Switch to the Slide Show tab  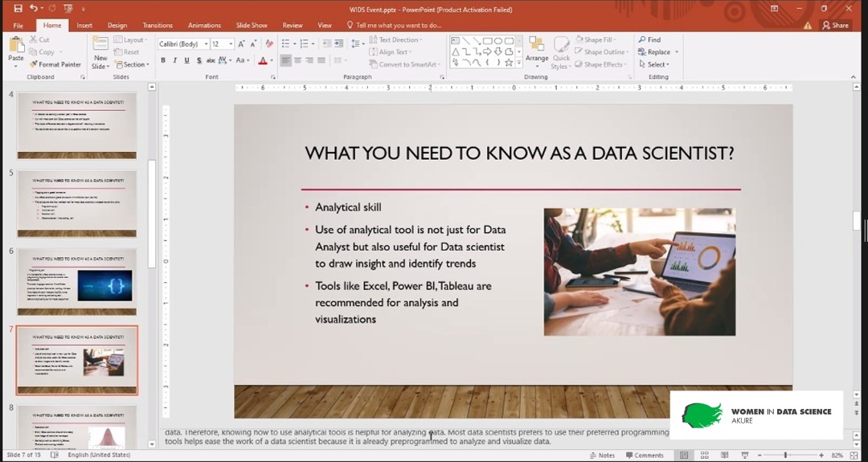click(x=252, y=26)
